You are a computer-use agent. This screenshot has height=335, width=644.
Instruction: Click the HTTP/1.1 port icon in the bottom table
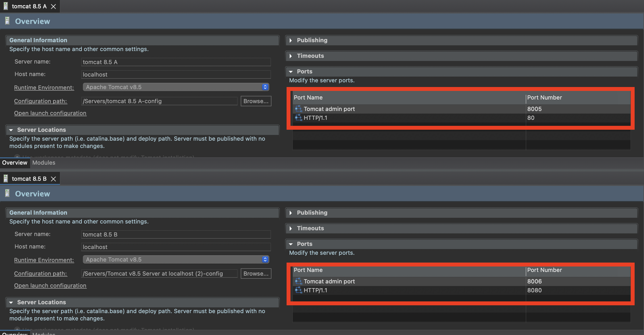298,290
